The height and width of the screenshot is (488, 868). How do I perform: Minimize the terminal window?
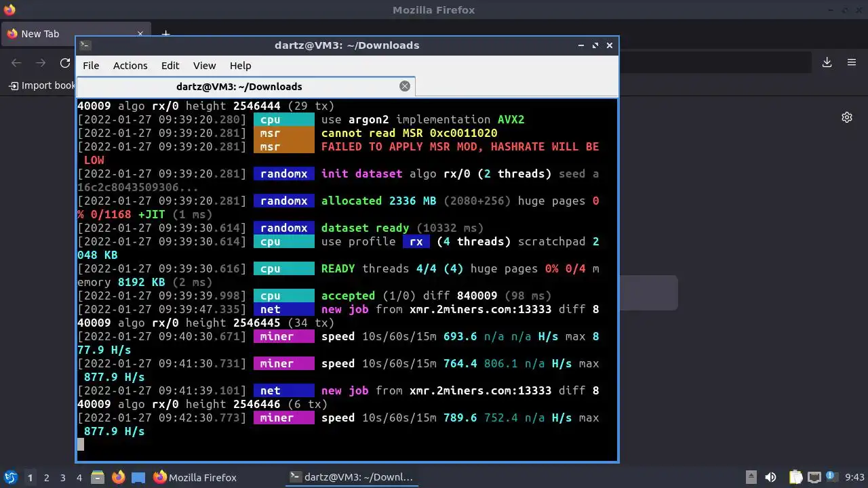point(581,45)
